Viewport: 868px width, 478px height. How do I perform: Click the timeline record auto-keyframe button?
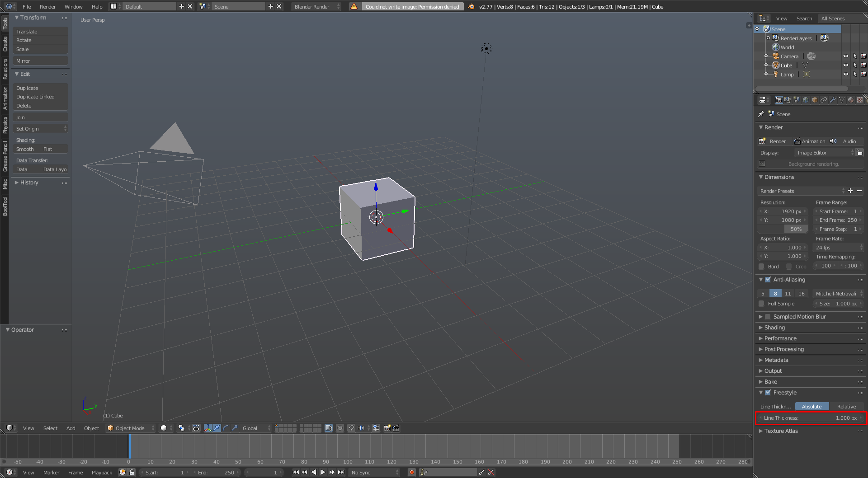click(x=412, y=473)
